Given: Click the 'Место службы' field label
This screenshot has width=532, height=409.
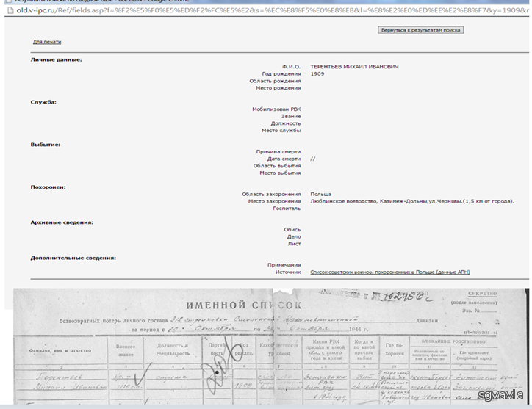Looking at the screenshot, I should (x=281, y=131).
